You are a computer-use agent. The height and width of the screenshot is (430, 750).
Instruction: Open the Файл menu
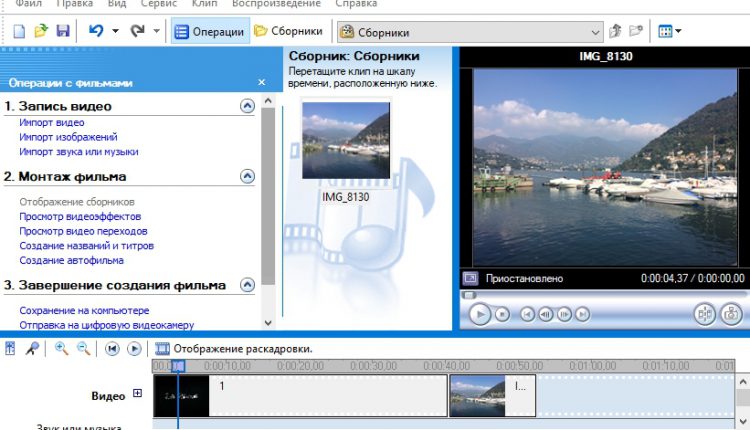[28, 4]
